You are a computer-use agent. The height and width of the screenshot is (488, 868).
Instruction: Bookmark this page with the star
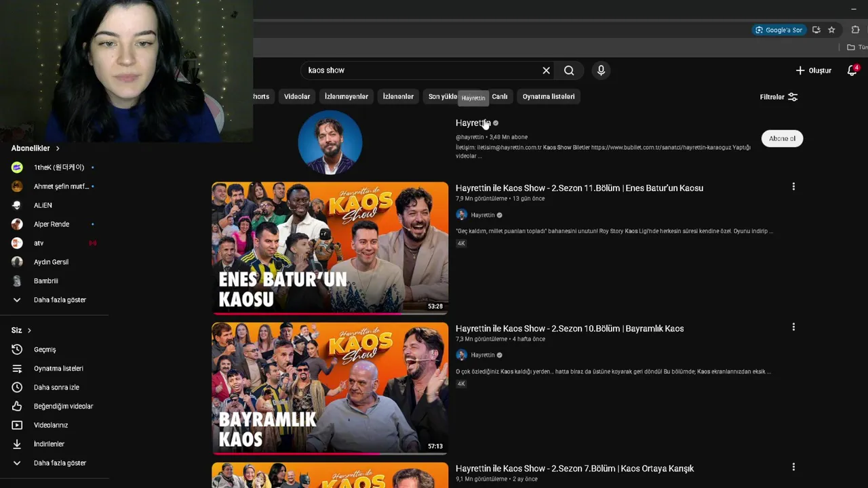point(831,30)
